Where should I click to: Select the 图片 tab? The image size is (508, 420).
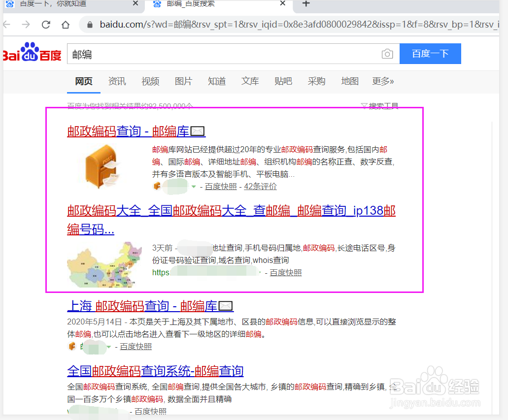183,81
